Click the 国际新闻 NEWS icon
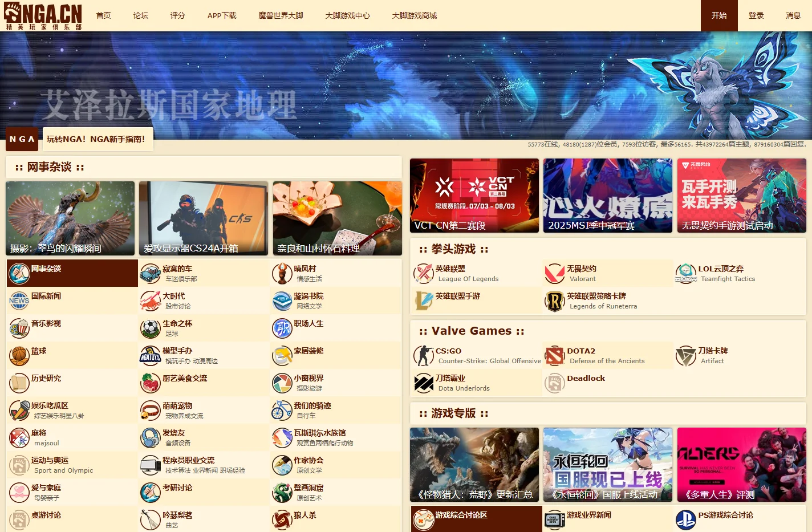The width and height of the screenshot is (812, 532). [x=19, y=300]
